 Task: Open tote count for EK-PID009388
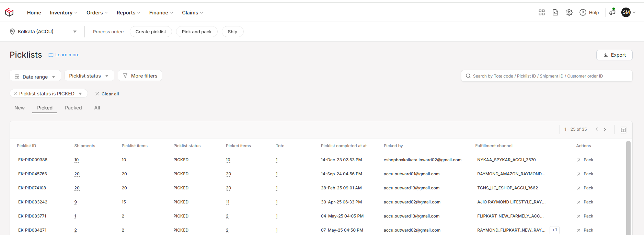(x=277, y=160)
